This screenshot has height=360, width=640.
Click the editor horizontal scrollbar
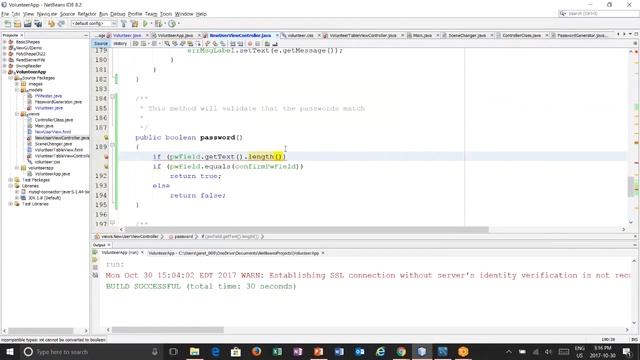click(307, 230)
